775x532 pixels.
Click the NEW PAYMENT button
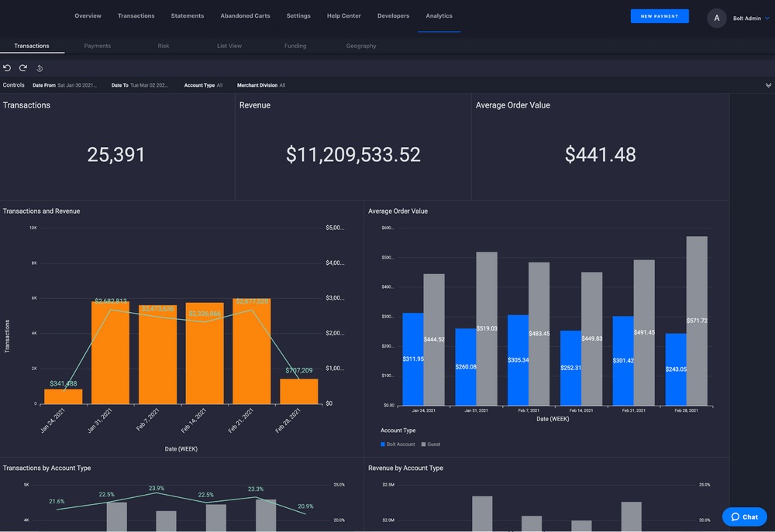[660, 16]
